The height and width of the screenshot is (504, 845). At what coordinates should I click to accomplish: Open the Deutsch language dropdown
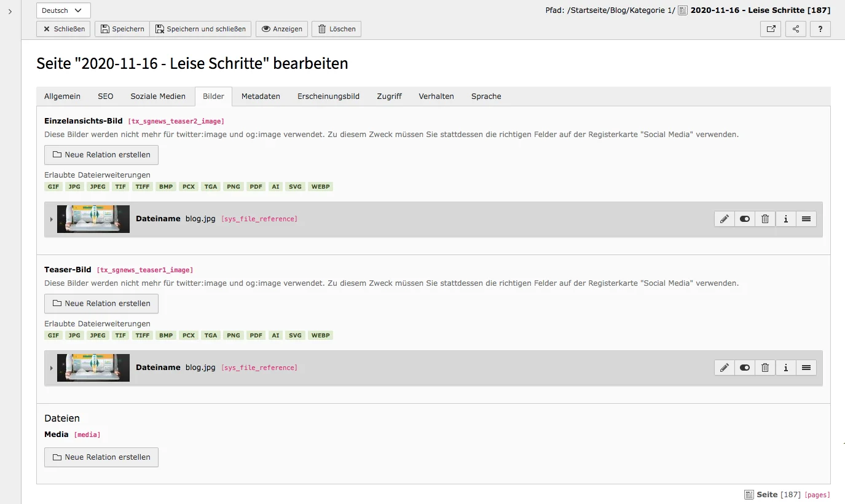pyautogui.click(x=63, y=10)
